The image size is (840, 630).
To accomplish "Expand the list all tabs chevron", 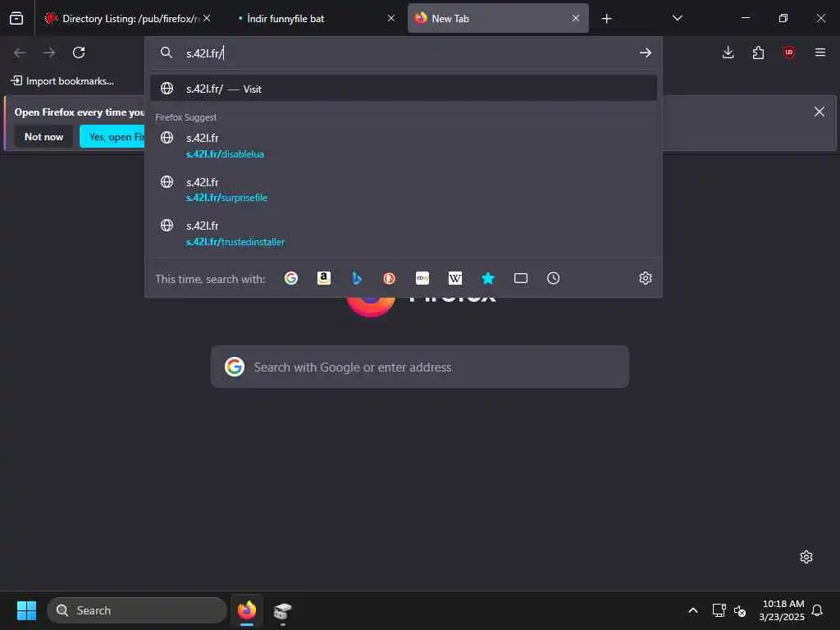I will pyautogui.click(x=677, y=19).
